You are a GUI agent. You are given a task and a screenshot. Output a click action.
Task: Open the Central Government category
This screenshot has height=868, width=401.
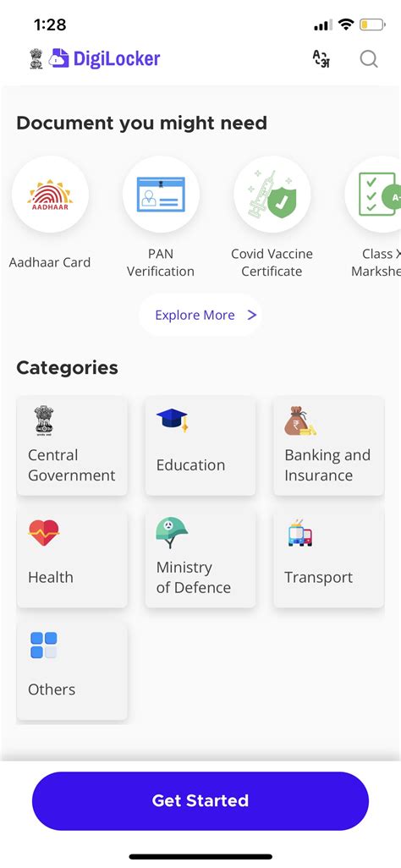72,446
